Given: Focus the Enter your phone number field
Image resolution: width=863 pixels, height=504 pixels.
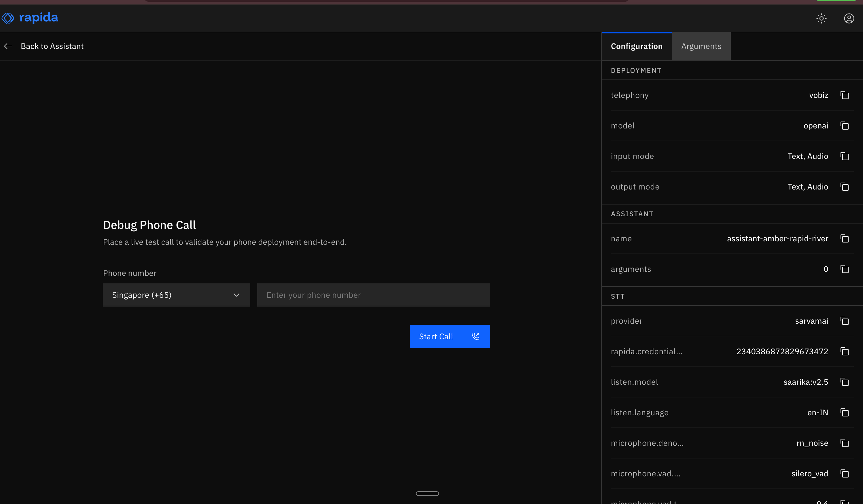Looking at the screenshot, I should point(373,295).
